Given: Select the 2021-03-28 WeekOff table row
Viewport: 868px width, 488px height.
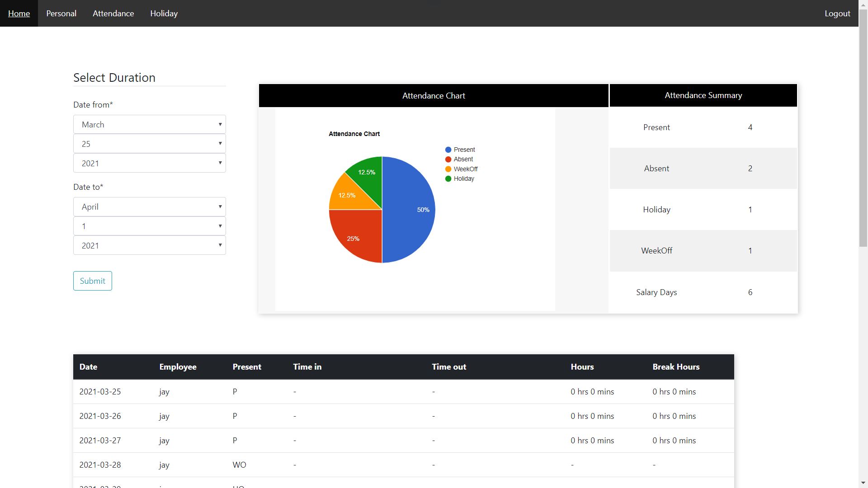Looking at the screenshot, I should click(316, 465).
